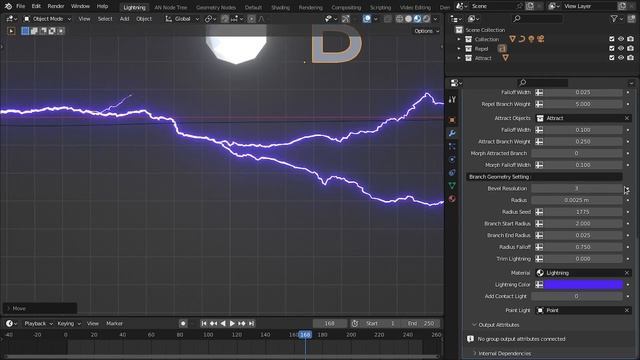Open the viewport Object menu
This screenshot has height=360, width=640.
tap(144, 19)
